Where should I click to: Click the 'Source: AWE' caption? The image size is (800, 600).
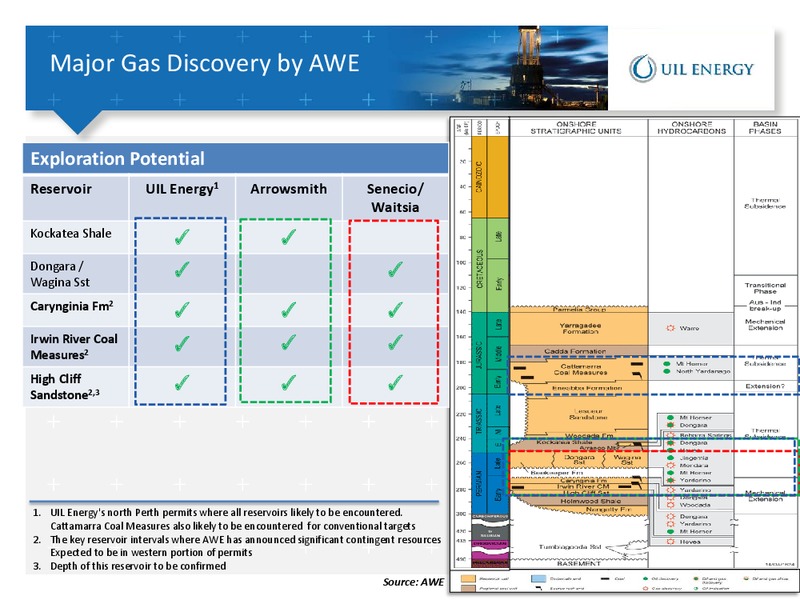(x=413, y=582)
